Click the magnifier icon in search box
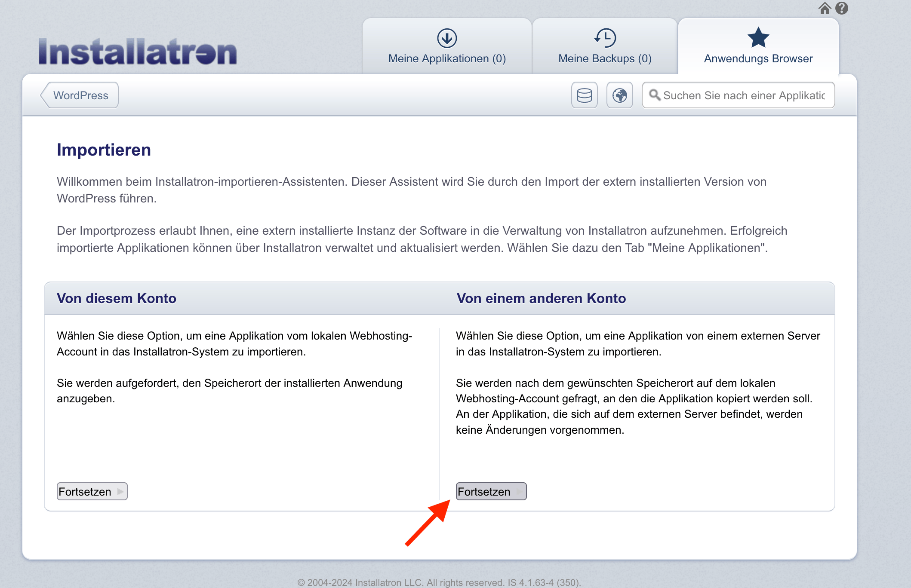Image resolution: width=911 pixels, height=588 pixels. (x=655, y=95)
